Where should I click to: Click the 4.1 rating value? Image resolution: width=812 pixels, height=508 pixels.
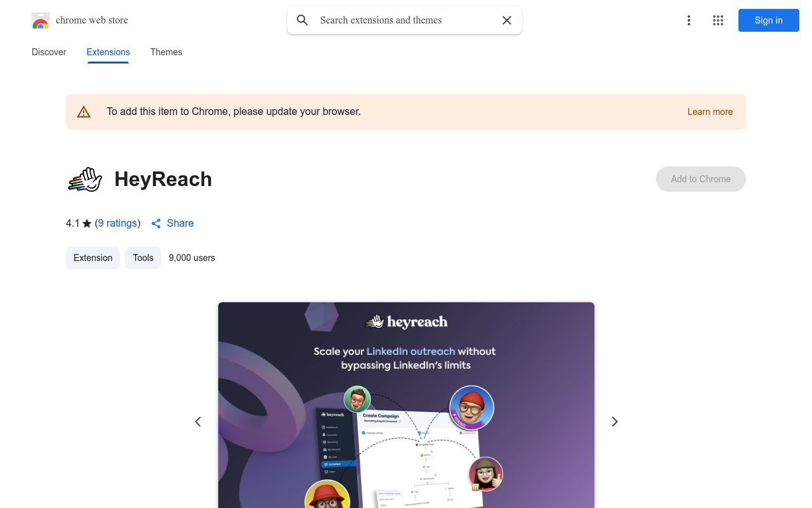73,224
